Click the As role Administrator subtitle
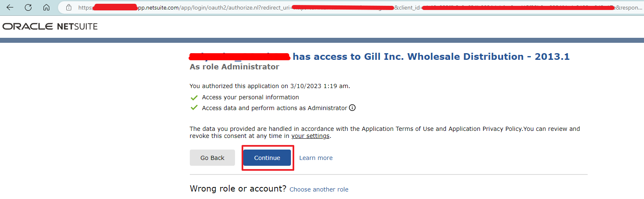644x199 pixels. 234,67
